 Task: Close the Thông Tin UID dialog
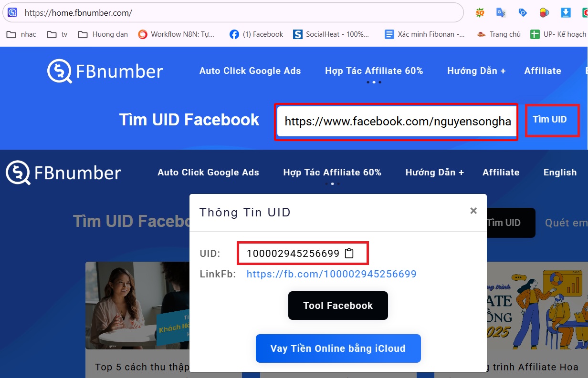pyautogui.click(x=473, y=211)
